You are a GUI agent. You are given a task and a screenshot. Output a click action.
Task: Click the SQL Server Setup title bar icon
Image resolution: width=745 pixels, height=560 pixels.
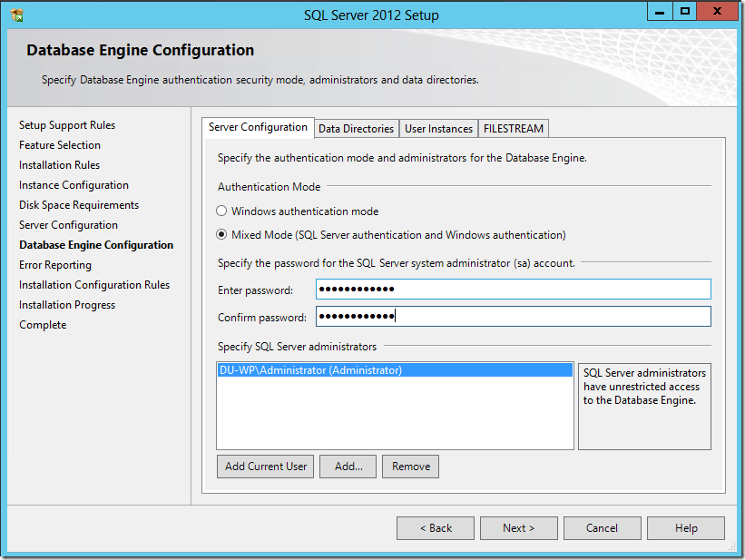(17, 15)
